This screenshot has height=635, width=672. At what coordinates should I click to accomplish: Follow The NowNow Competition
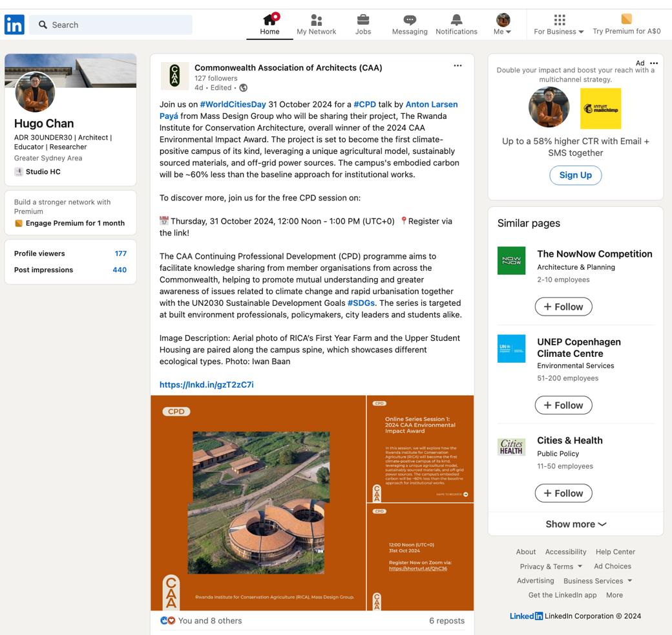(563, 307)
